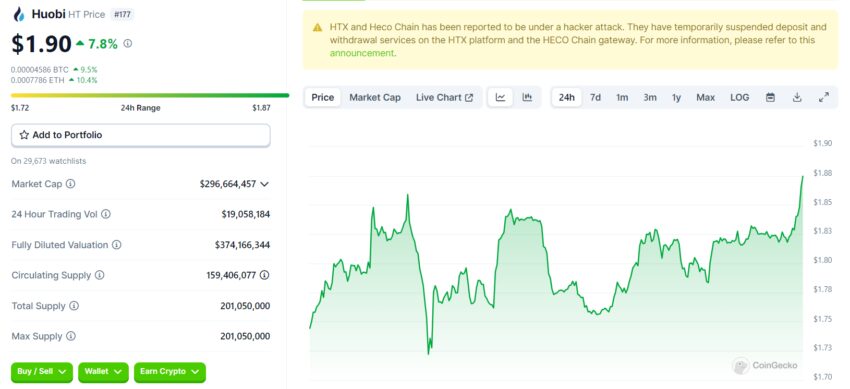Open the Earn Crypto dropdown
This screenshot has height=389, width=850.
[x=170, y=372]
